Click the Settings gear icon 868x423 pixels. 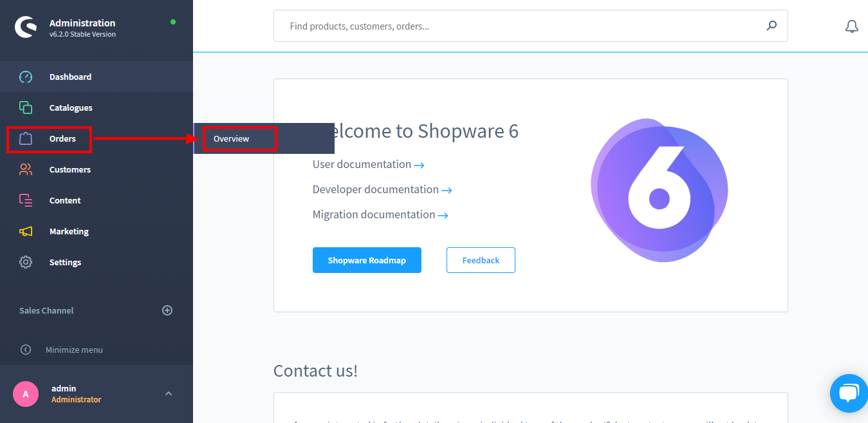click(26, 262)
